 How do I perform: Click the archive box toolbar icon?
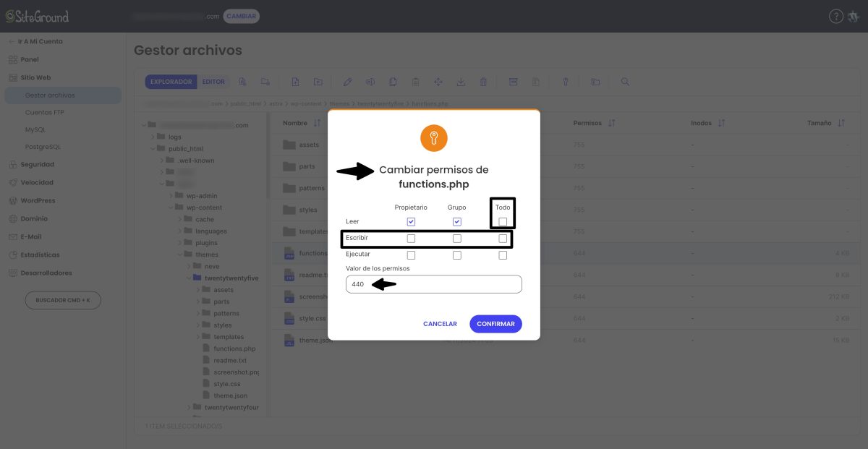pos(513,82)
